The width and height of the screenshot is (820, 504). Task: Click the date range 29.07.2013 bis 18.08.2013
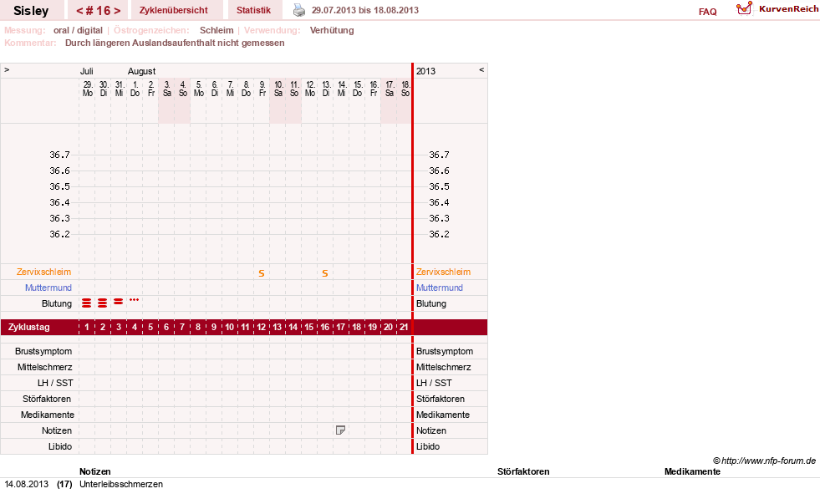(365, 10)
